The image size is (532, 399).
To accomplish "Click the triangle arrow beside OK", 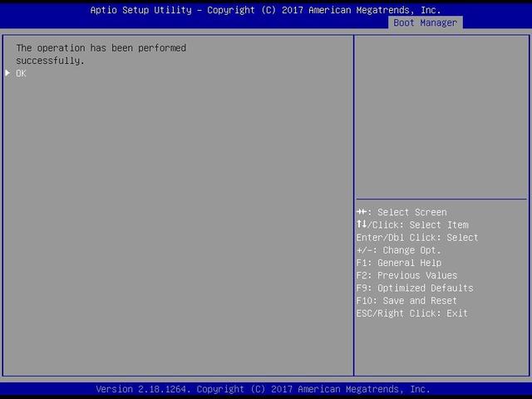I will 7,73.
